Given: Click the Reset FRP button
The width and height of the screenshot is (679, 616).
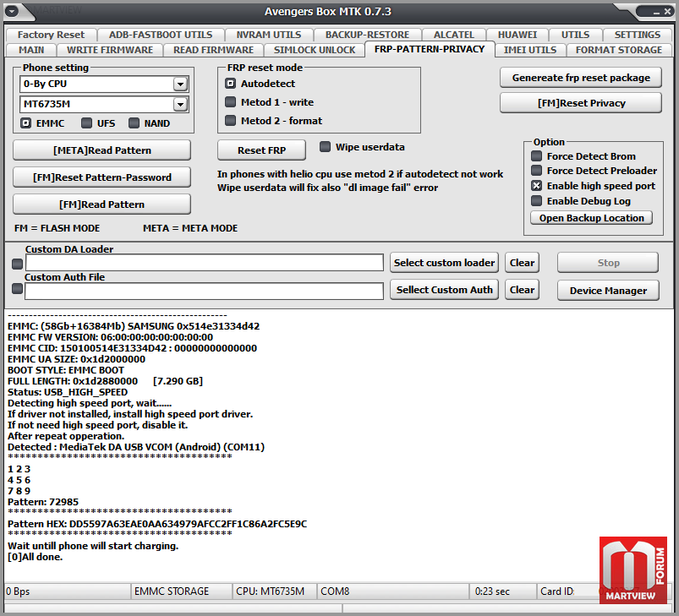Looking at the screenshot, I should [x=261, y=150].
